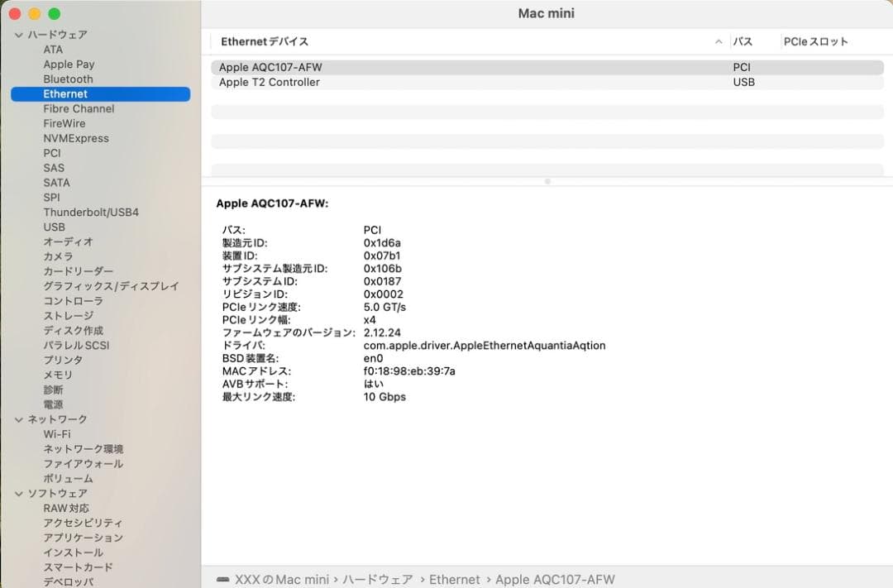
Task: Open カードリーダー in sidebar
Action: (x=78, y=272)
